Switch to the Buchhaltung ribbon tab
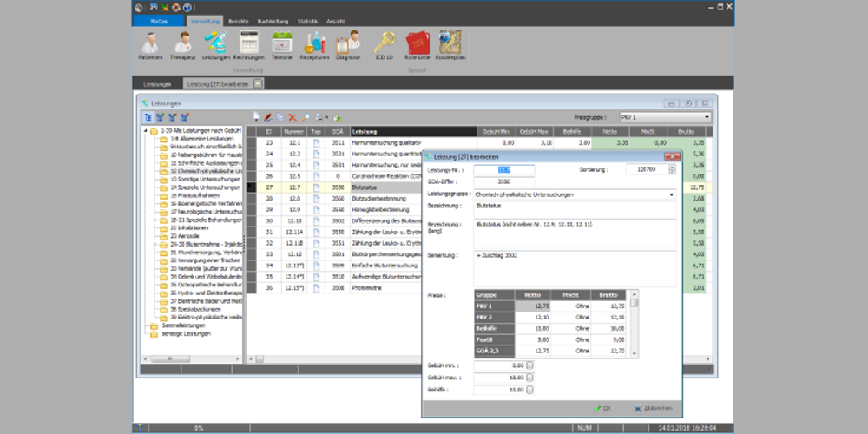Viewport: 868px width, 434px height. [x=273, y=21]
